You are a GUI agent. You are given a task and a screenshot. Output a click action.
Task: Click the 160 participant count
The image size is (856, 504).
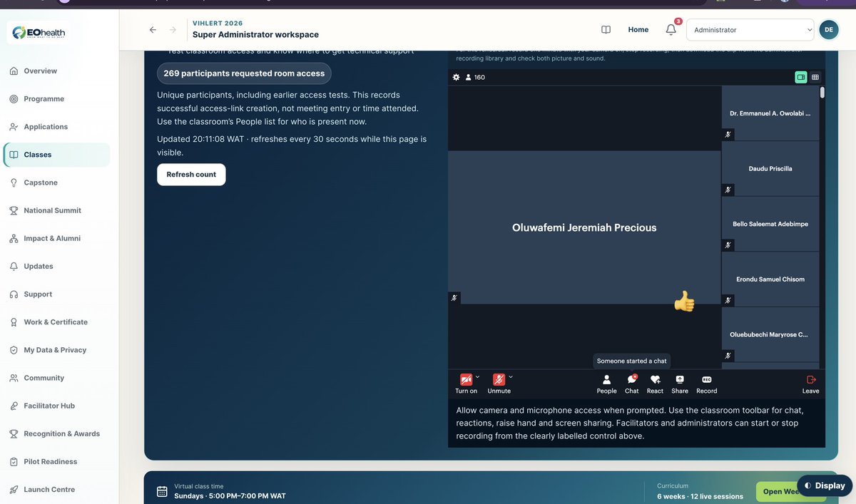click(x=475, y=77)
